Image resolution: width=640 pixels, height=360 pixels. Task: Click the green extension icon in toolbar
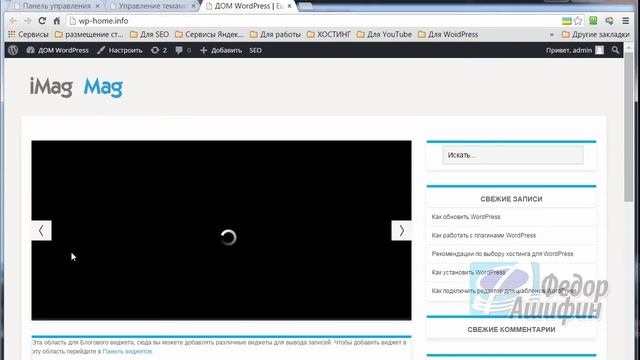tap(593, 20)
